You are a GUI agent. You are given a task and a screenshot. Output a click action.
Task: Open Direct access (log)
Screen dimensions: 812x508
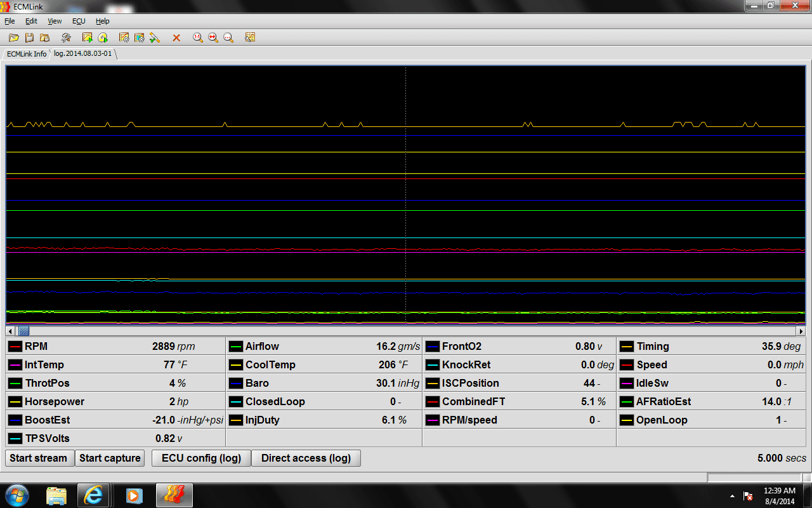[x=306, y=458]
